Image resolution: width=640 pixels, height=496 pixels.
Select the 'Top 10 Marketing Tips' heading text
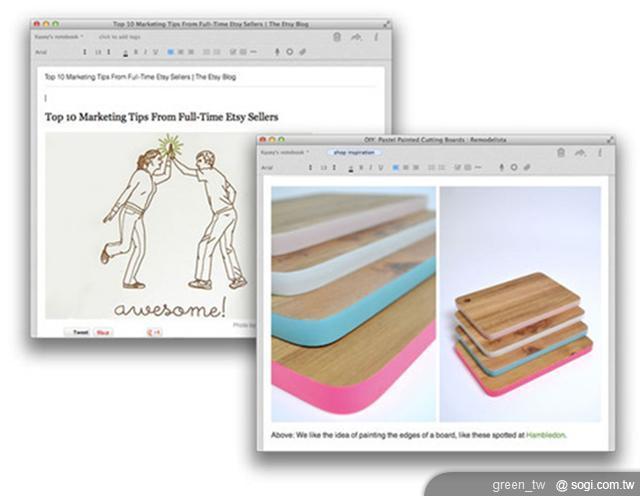161,117
